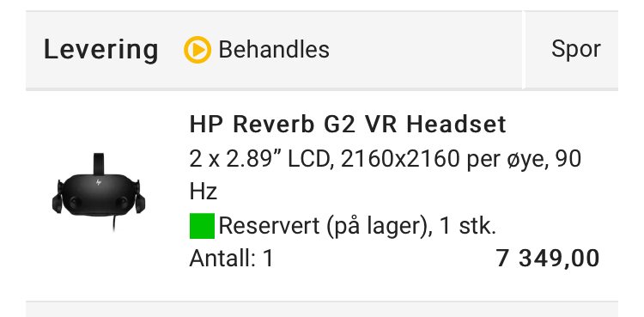Click the Behandles status label

pyautogui.click(x=274, y=50)
